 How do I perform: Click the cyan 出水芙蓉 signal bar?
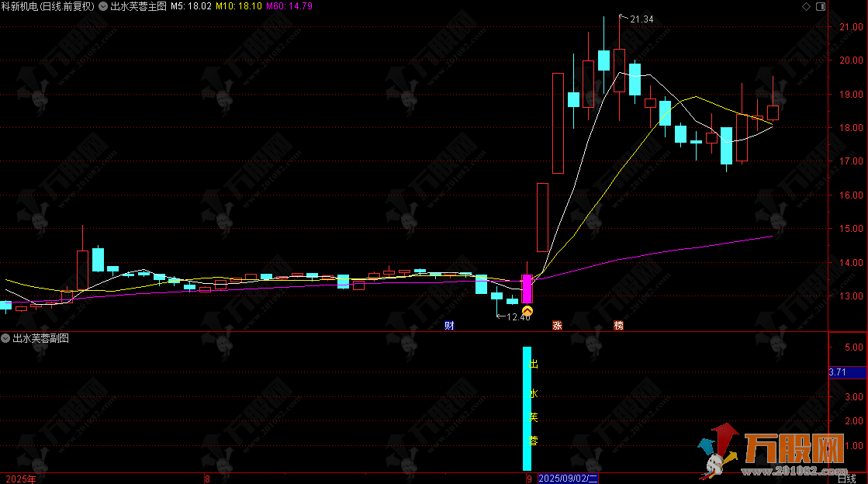pos(527,409)
